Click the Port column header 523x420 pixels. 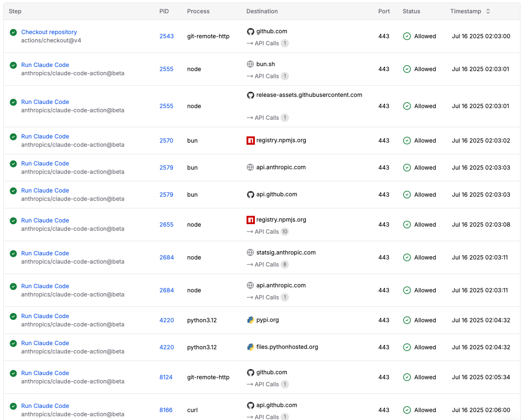point(384,11)
